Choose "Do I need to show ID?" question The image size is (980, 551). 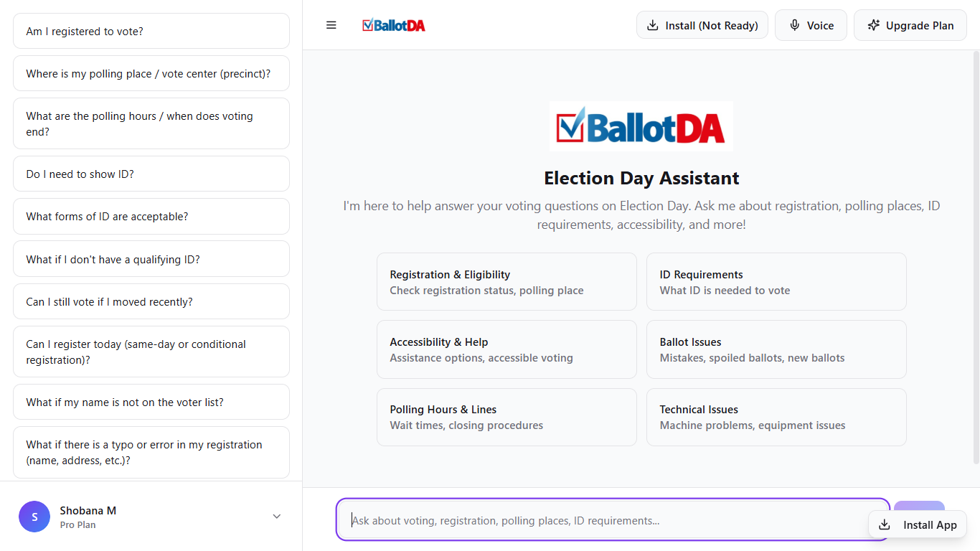click(151, 174)
